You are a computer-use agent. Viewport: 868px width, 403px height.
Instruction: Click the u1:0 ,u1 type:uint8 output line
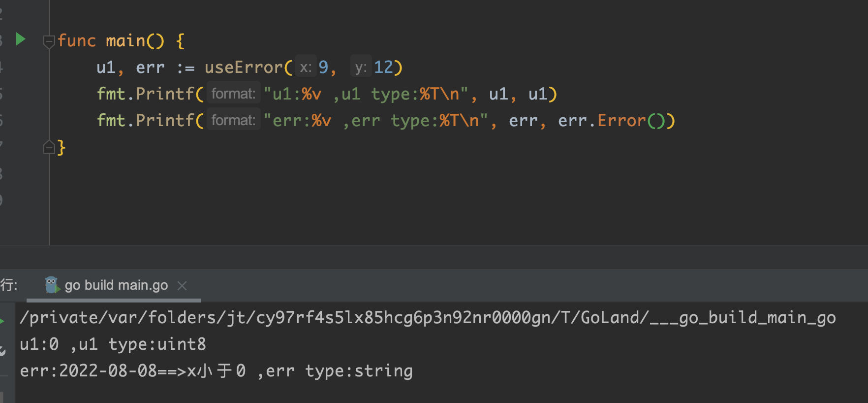point(113,344)
